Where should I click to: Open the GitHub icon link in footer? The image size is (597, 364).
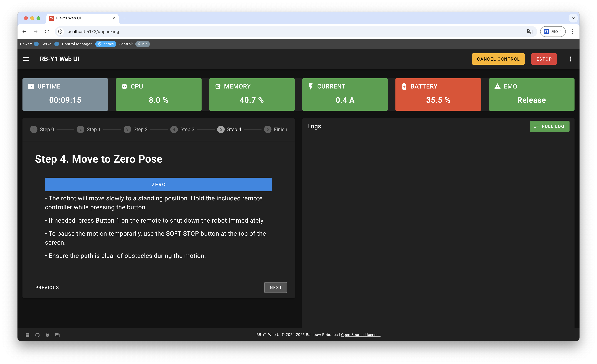pos(37,335)
